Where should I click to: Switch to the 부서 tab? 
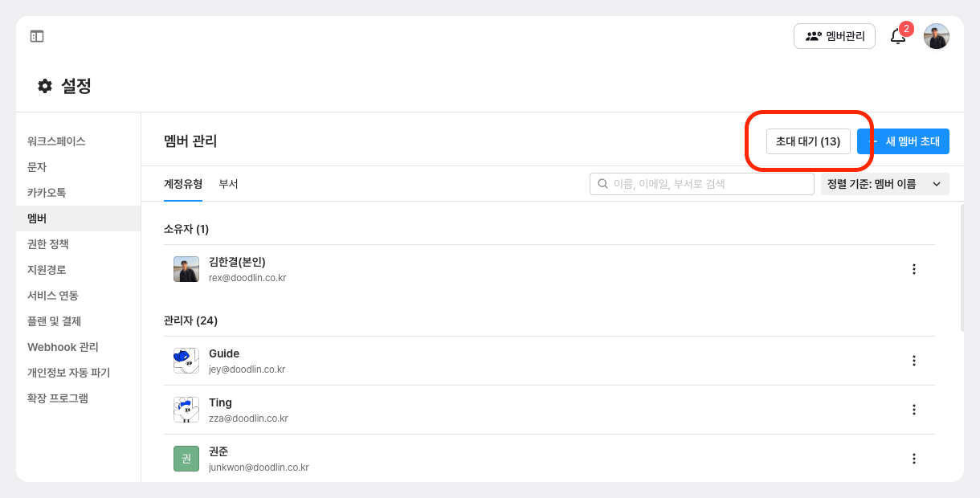[228, 184]
